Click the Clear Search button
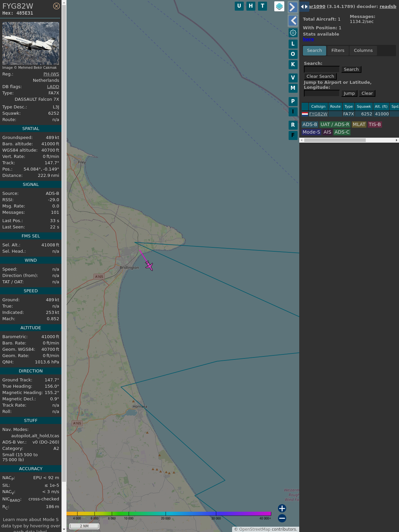This screenshot has height=532, width=399. (320, 76)
